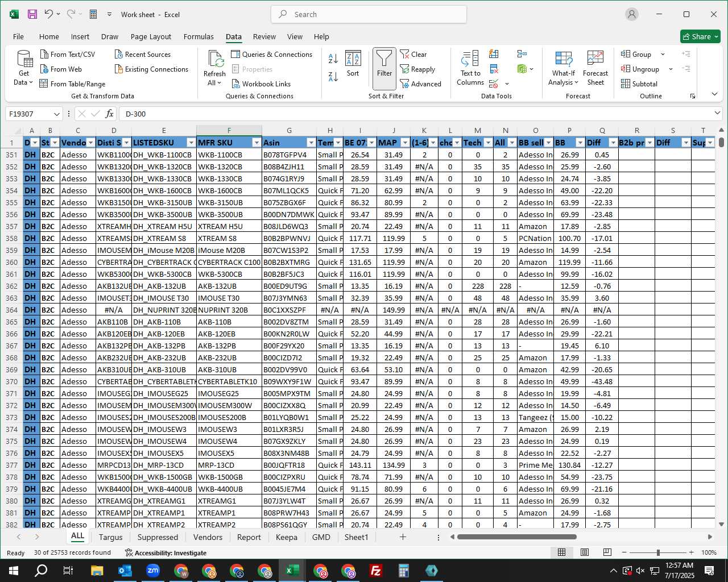The image size is (728, 582).
Task: Sort A to Z ascending
Action: click(333, 58)
